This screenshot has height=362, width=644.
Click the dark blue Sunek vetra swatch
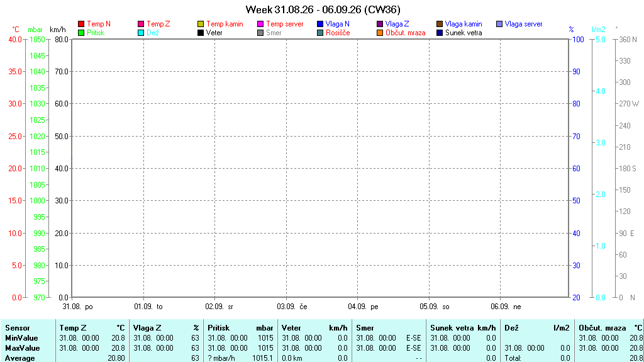pos(440,33)
